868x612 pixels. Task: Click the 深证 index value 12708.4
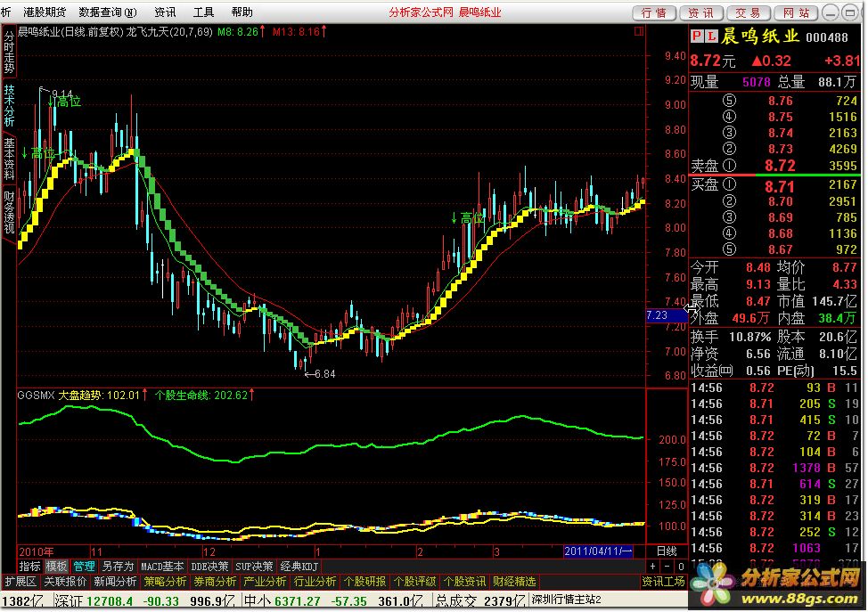(x=110, y=601)
